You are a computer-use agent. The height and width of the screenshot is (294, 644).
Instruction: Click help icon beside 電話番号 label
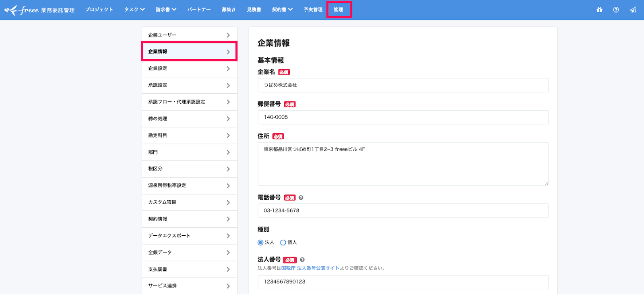301,197
